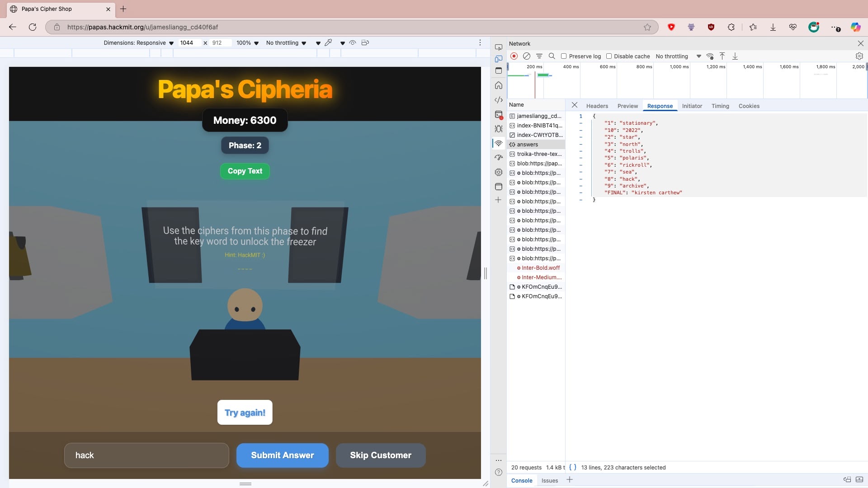Click the Skip Customer button
868x488 pixels.
click(x=381, y=455)
